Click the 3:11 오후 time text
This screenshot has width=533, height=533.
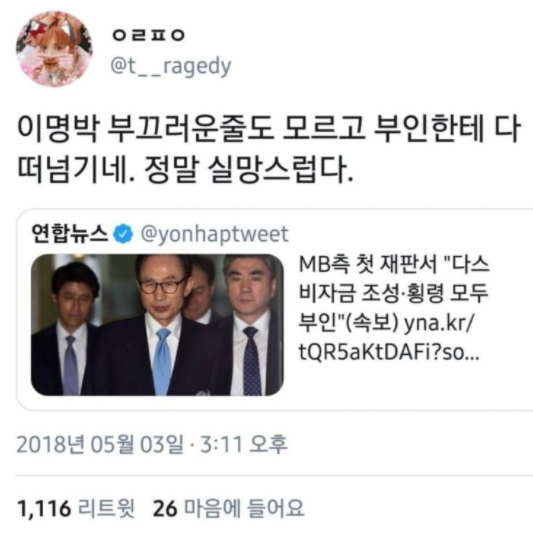pyautogui.click(x=244, y=444)
